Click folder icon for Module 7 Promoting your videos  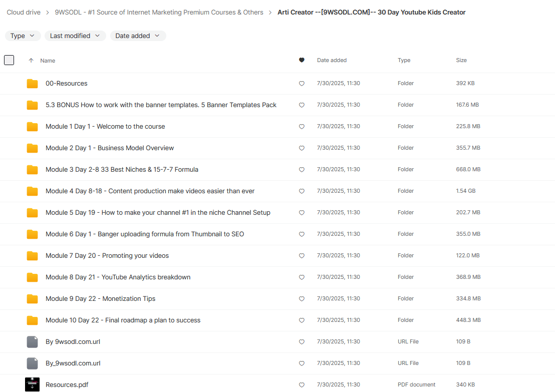point(32,256)
